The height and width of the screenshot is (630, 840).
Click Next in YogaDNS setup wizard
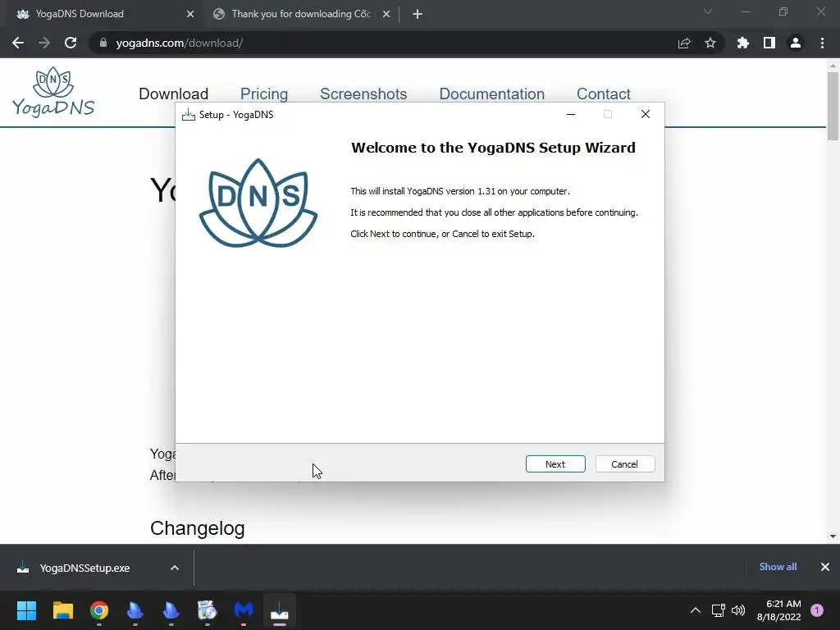pyautogui.click(x=555, y=464)
